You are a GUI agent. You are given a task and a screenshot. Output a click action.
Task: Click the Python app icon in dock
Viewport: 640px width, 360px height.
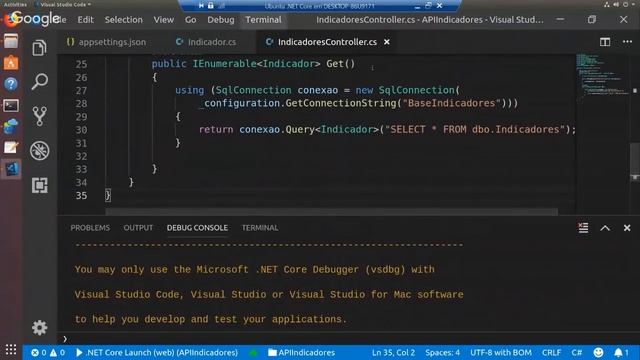click(x=11, y=127)
